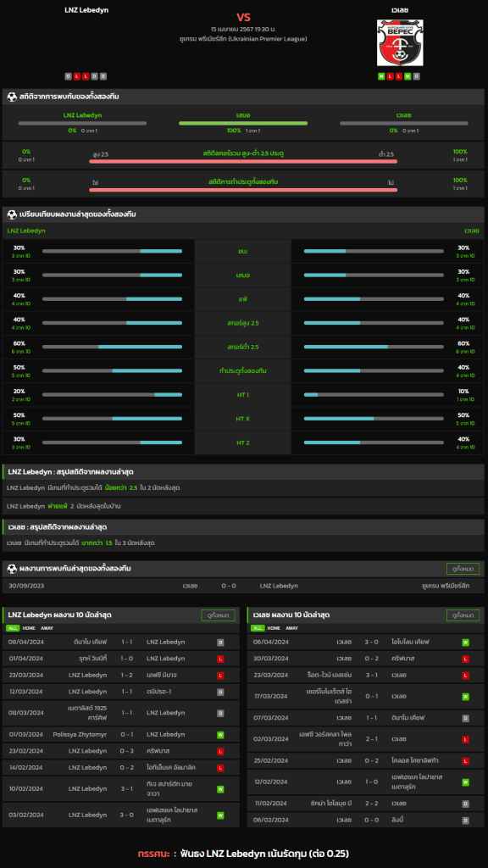Open the view-all button for LNZ Lebedyn last 10 matches
The width and height of the screenshot is (488, 868).
point(218,615)
